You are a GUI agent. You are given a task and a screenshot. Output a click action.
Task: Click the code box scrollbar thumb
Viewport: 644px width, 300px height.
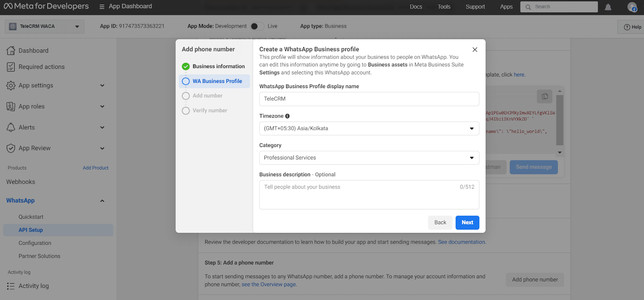559,120
